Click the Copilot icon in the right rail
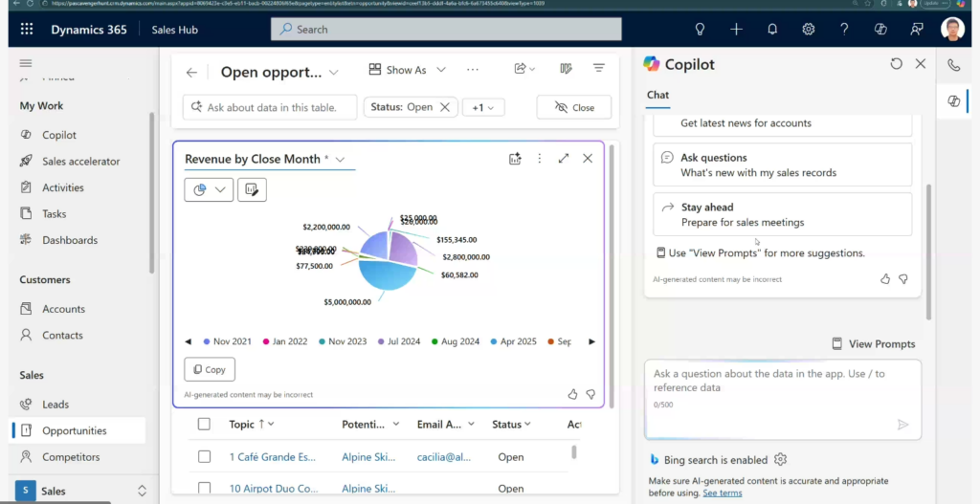 point(954,101)
